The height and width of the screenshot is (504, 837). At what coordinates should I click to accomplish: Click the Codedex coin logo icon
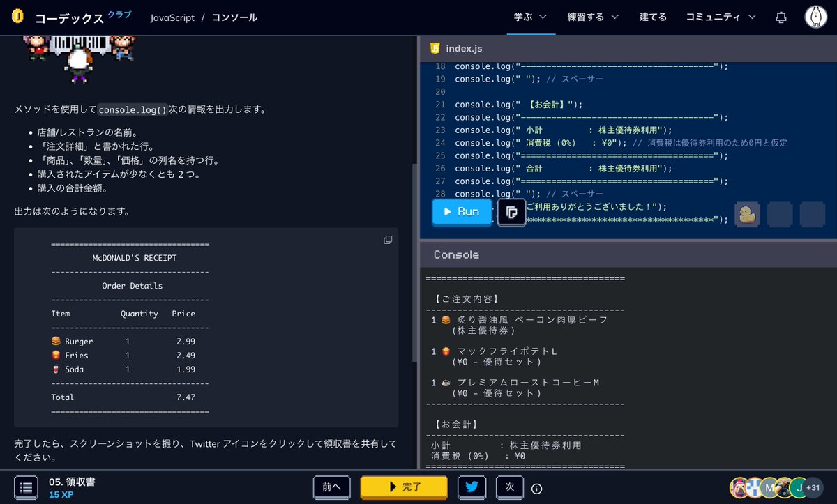click(19, 17)
